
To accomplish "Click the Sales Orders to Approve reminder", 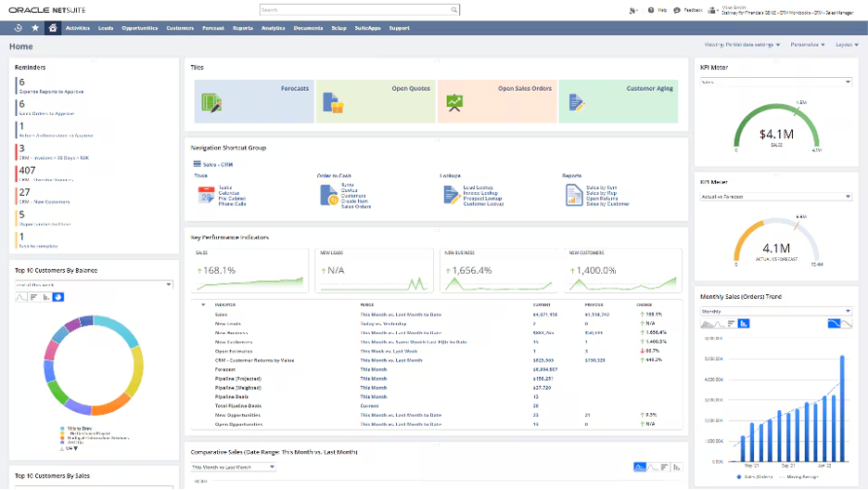I will (45, 113).
